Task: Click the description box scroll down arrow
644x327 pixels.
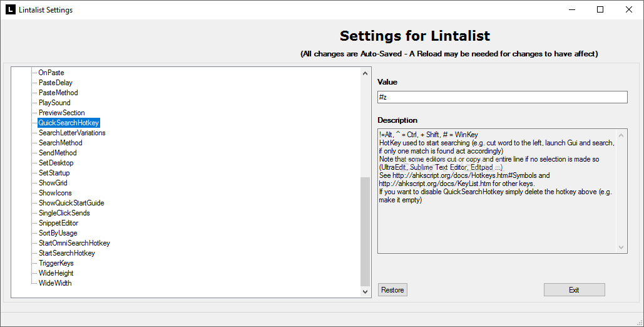Action: click(x=621, y=247)
